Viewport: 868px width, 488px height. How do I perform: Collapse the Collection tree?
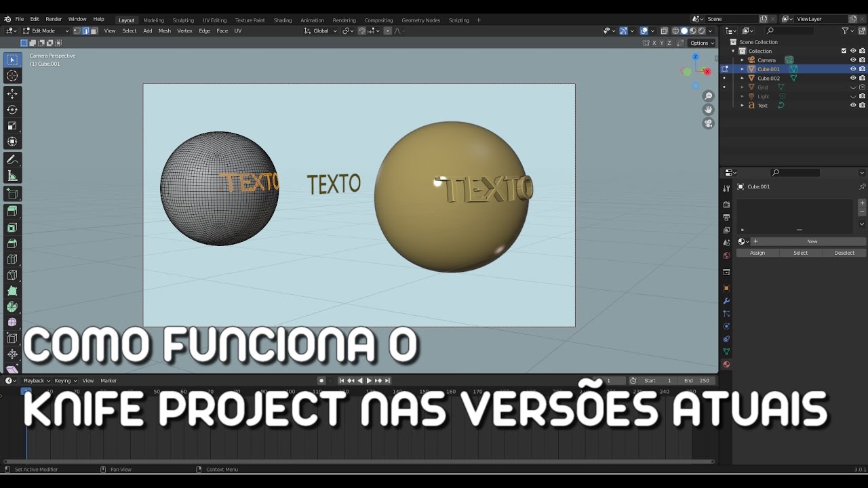(733, 51)
